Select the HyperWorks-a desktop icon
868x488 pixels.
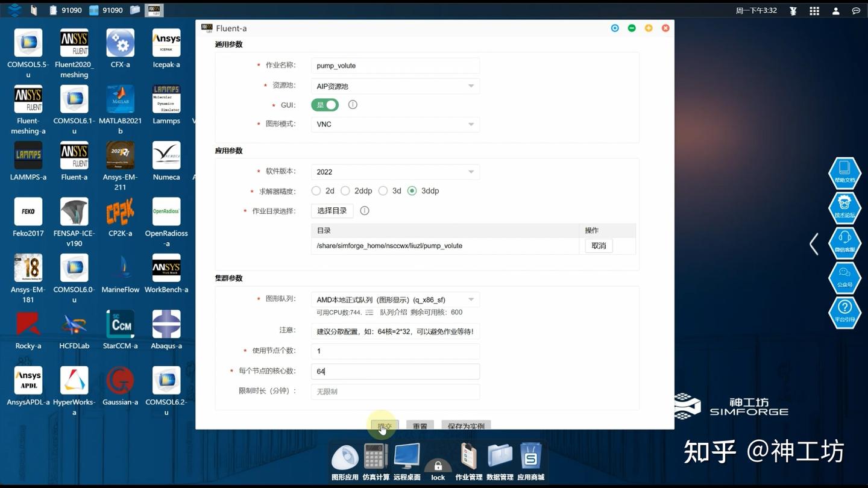74,380
